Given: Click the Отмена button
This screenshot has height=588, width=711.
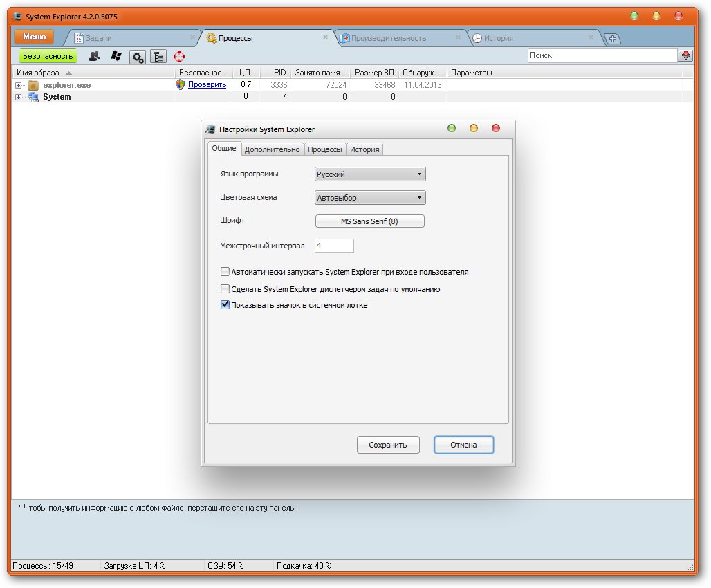Looking at the screenshot, I should click(463, 445).
